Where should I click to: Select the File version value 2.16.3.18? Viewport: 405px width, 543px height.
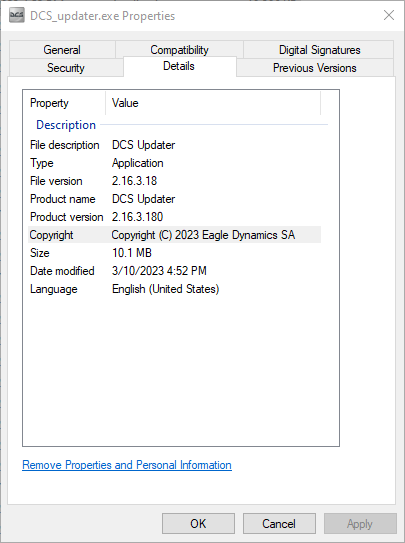point(134,181)
